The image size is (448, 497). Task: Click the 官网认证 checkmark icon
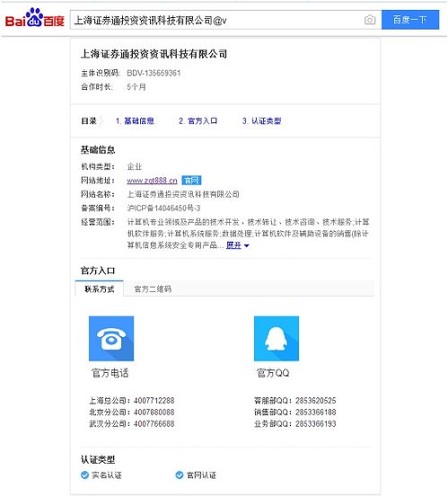click(x=180, y=475)
